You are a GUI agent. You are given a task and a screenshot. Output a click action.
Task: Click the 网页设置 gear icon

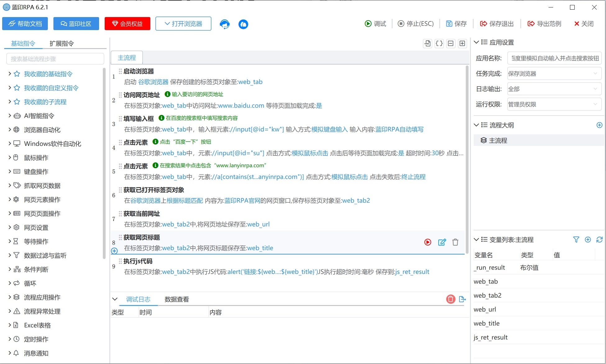[16, 227]
